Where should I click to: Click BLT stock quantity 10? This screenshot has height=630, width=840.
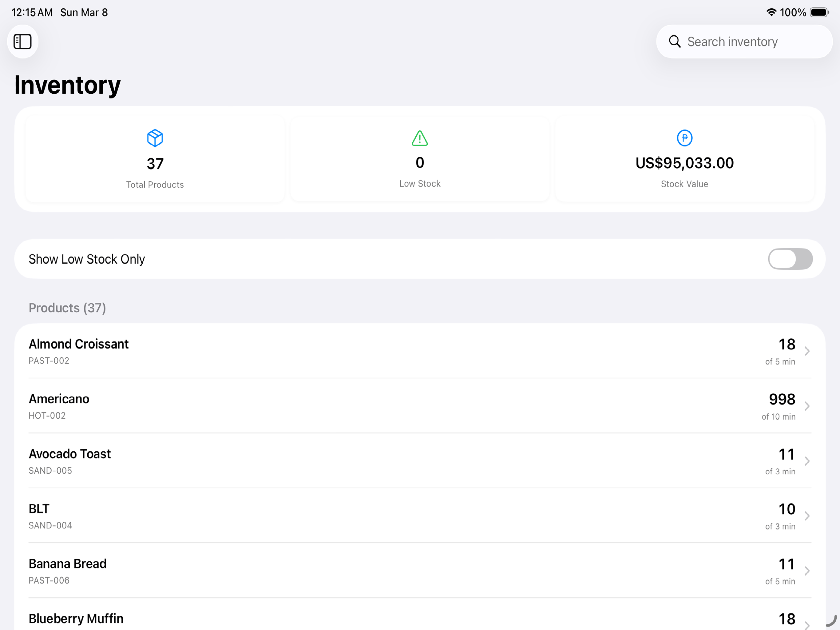(x=787, y=509)
